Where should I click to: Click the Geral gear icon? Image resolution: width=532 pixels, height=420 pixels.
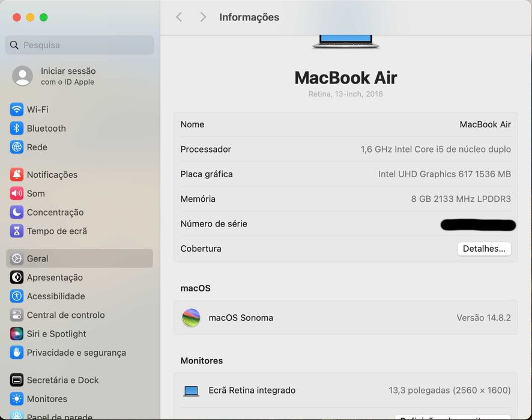(17, 258)
